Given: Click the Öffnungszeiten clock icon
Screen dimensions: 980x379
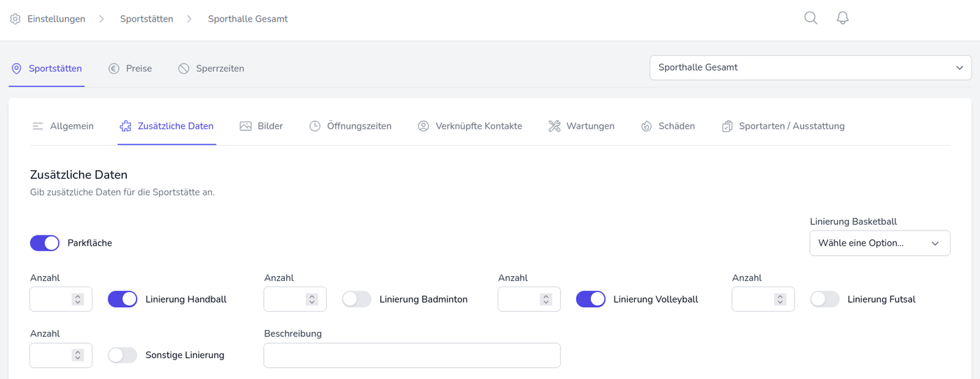Looking at the screenshot, I should tap(315, 126).
